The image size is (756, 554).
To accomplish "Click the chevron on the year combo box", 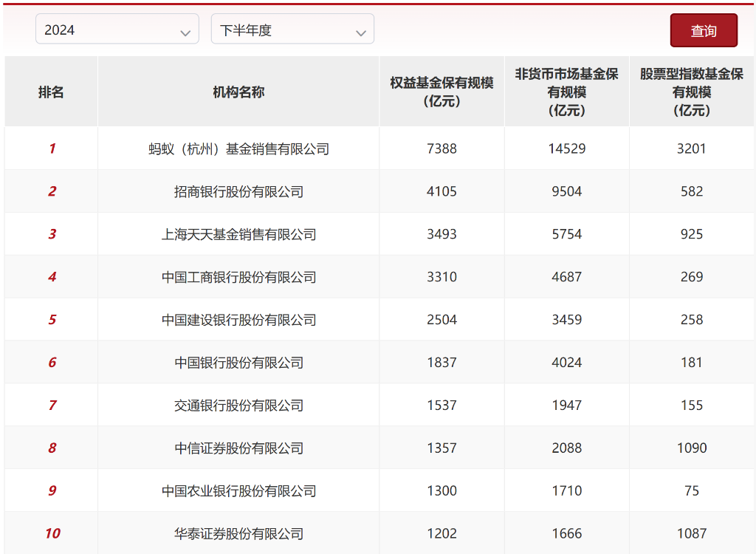I will tap(186, 32).
